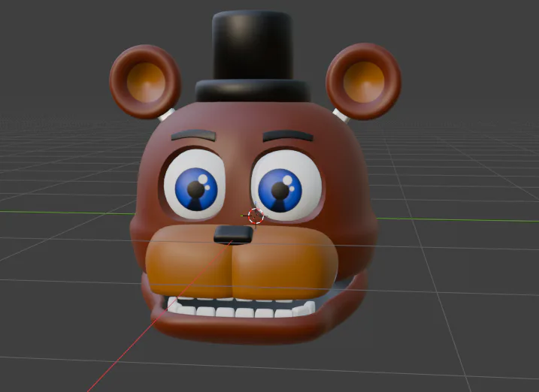Select the right bear ear

(363, 81)
